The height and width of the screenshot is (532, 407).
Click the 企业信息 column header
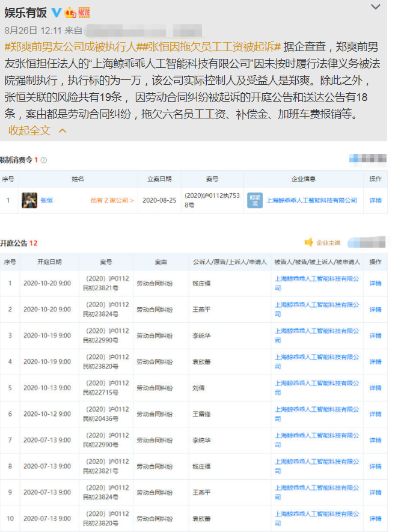click(x=303, y=179)
